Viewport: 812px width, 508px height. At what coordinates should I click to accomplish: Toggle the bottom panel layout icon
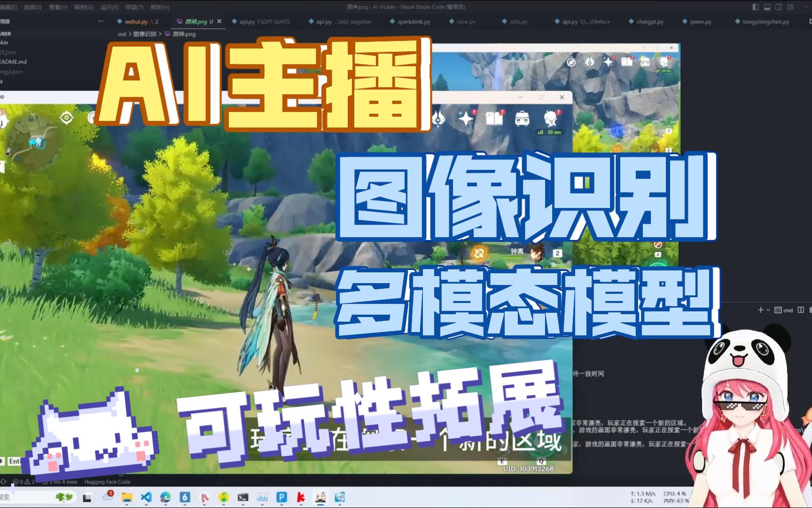[x=767, y=7]
